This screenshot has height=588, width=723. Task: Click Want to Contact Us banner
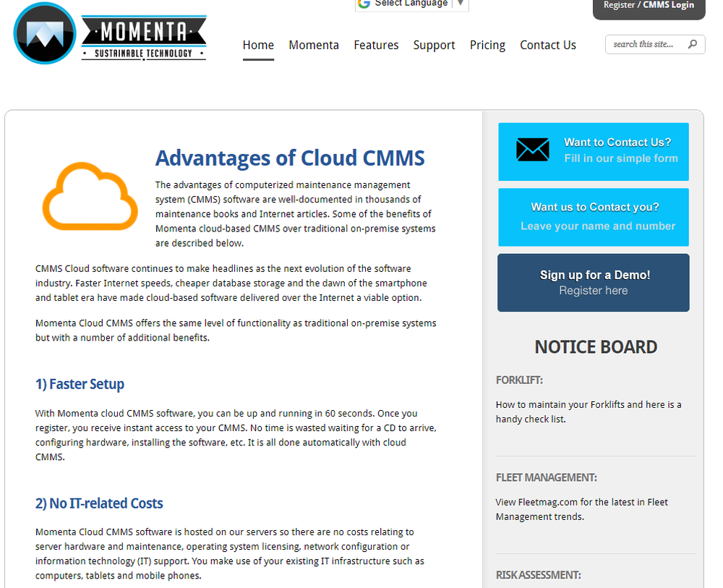pos(594,152)
